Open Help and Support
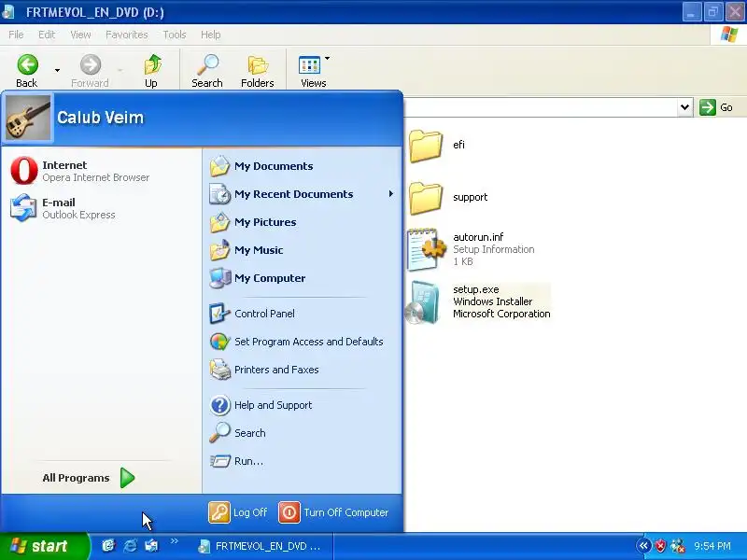The image size is (747, 560). (302, 405)
